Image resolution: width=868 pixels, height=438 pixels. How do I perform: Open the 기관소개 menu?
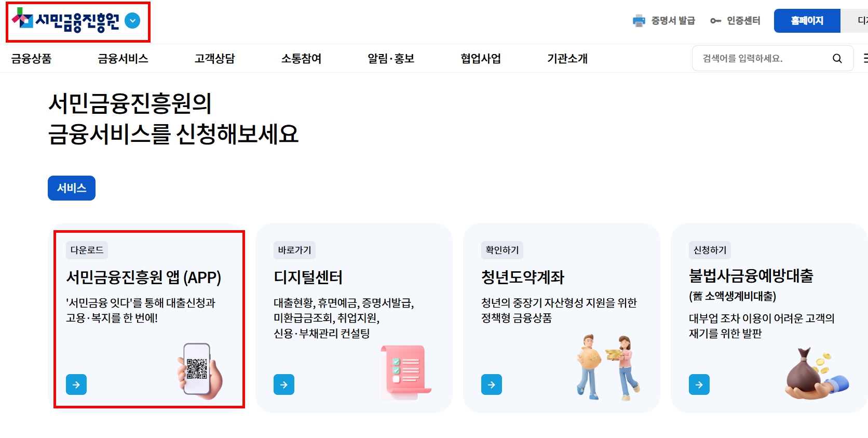tap(567, 58)
